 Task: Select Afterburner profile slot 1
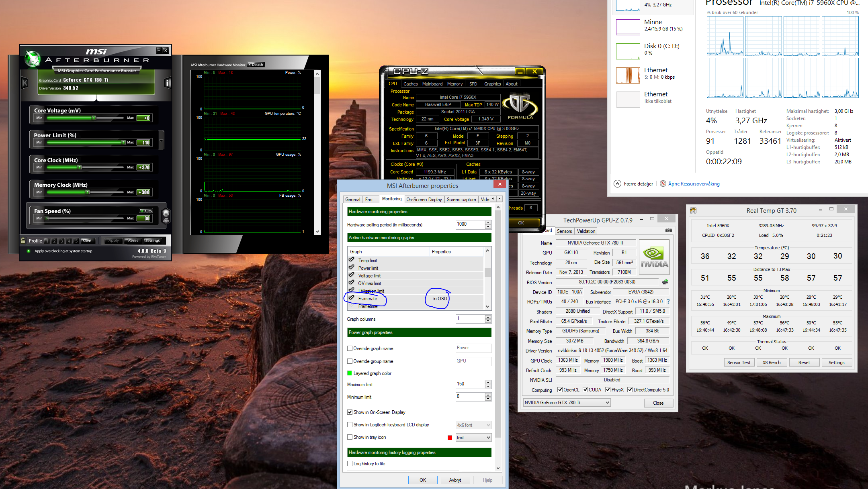click(47, 241)
